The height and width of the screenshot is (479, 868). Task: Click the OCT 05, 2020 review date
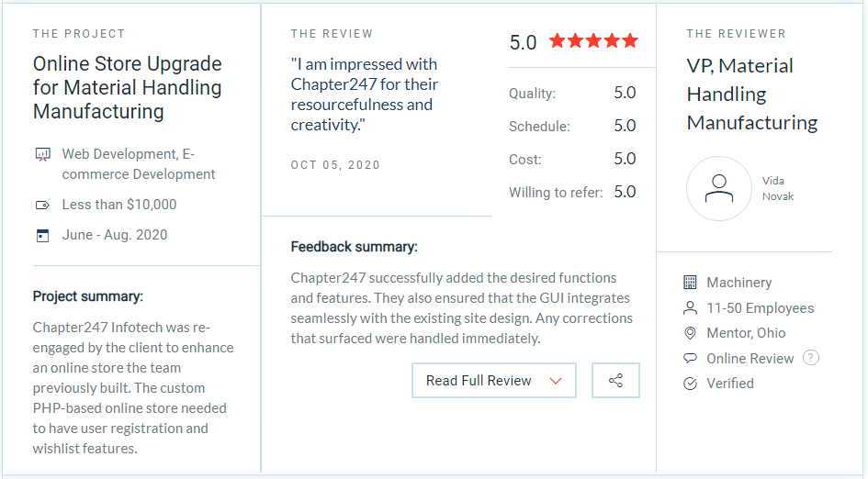click(335, 165)
